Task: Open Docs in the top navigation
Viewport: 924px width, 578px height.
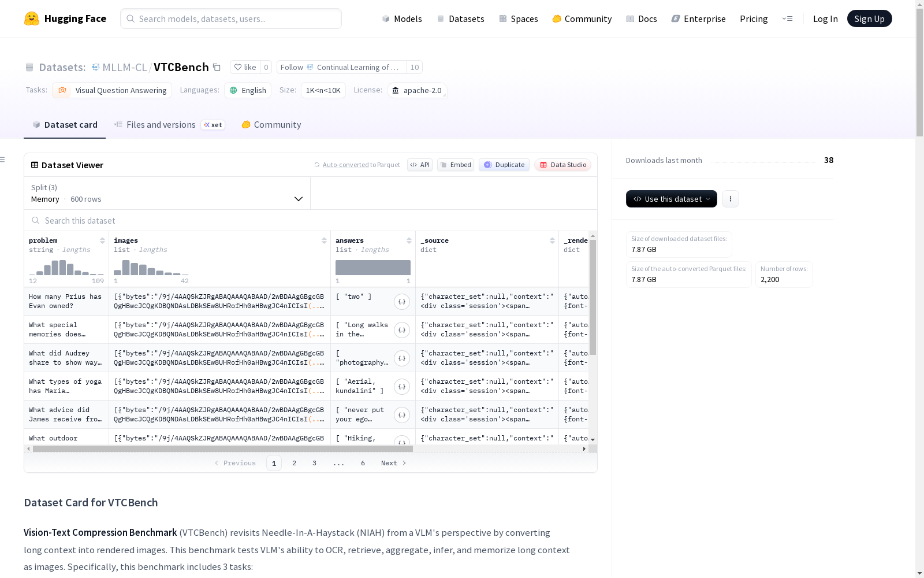Action: (x=642, y=18)
